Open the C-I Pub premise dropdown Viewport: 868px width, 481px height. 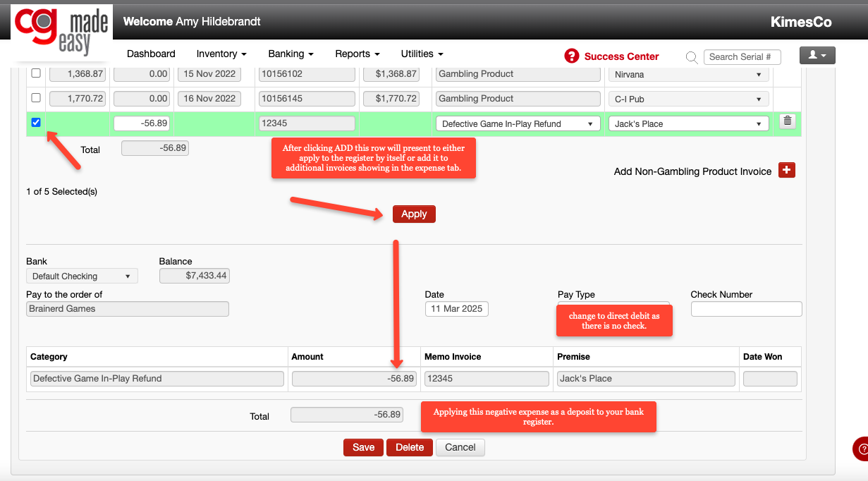click(x=688, y=99)
